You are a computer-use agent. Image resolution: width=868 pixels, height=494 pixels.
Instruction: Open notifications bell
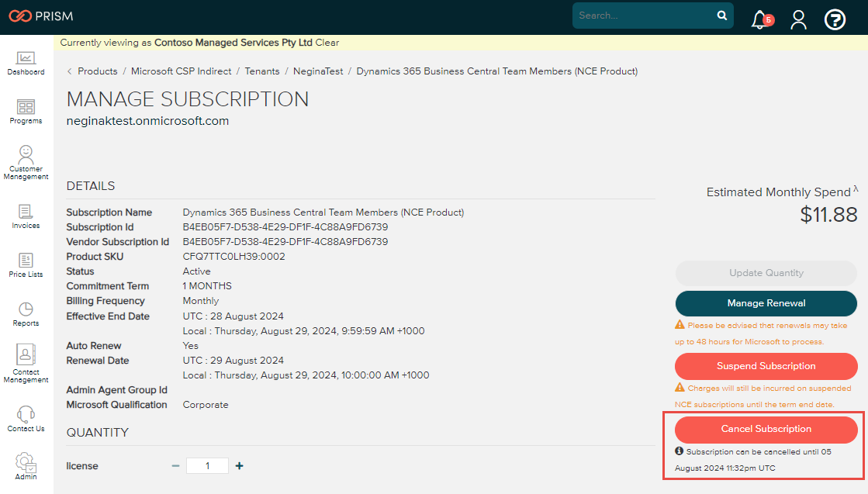[x=762, y=20]
